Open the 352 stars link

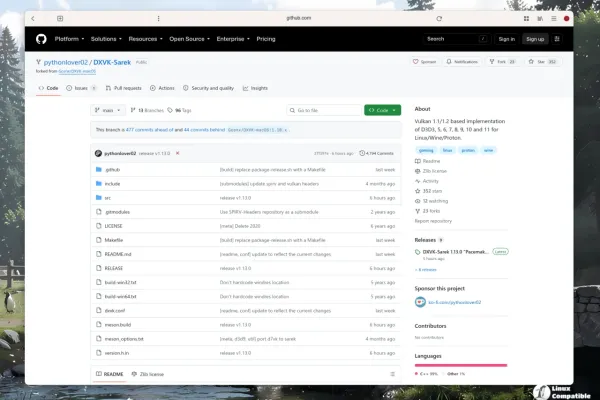tap(429, 191)
